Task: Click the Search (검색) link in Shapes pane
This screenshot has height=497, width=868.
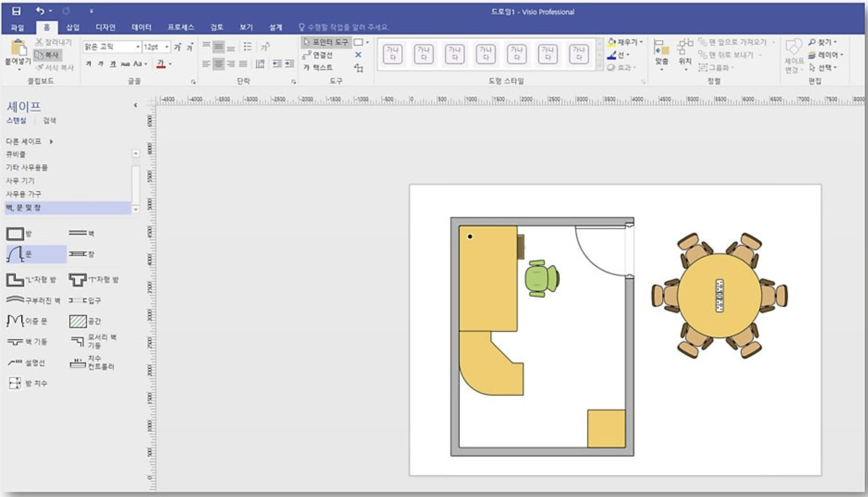Action: click(x=49, y=121)
